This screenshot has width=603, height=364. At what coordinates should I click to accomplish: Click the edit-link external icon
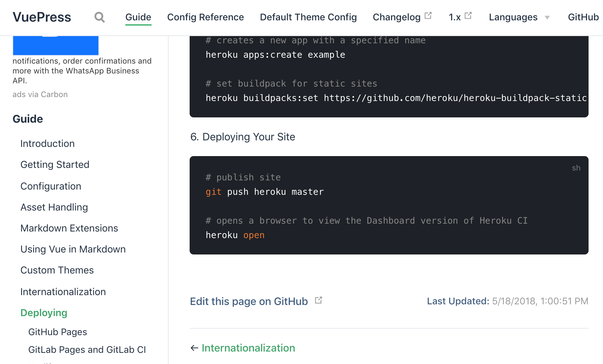pos(319,300)
